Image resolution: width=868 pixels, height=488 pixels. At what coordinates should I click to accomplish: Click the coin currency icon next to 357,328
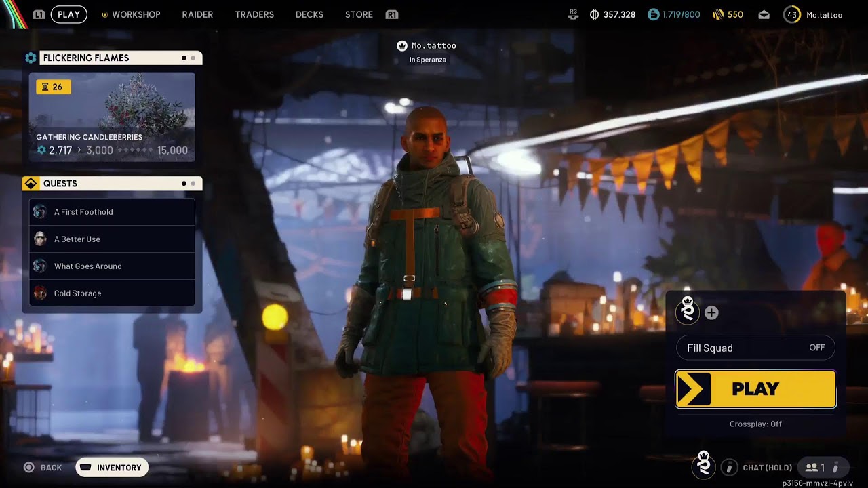pyautogui.click(x=595, y=14)
